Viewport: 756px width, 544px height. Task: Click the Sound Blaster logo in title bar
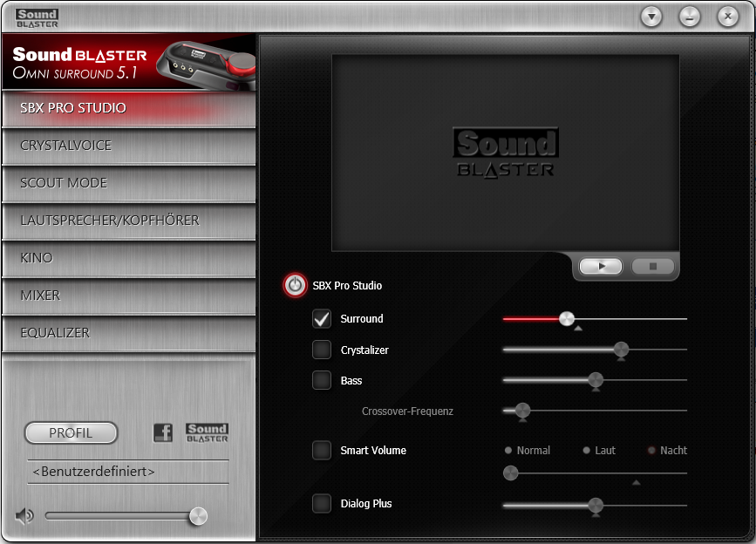coord(37,18)
